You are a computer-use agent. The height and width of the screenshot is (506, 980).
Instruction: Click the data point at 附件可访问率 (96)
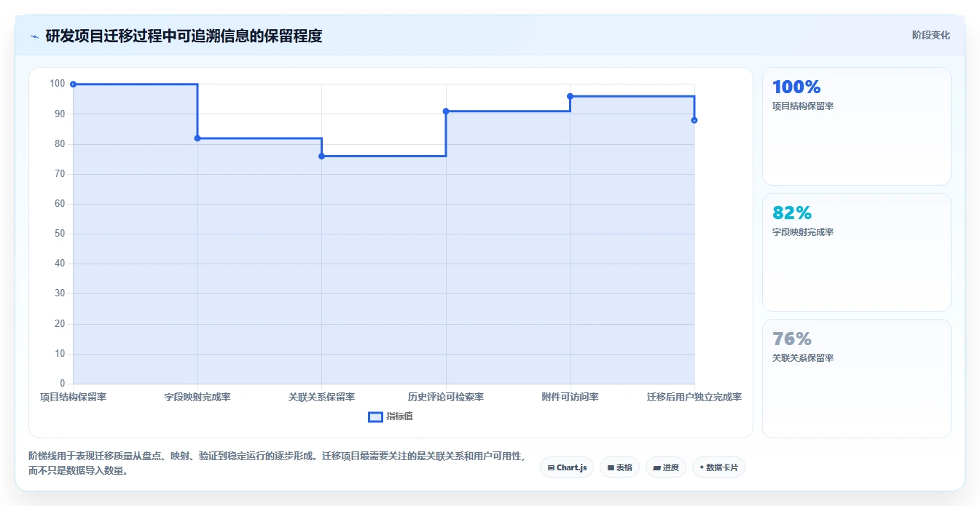pyautogui.click(x=570, y=96)
